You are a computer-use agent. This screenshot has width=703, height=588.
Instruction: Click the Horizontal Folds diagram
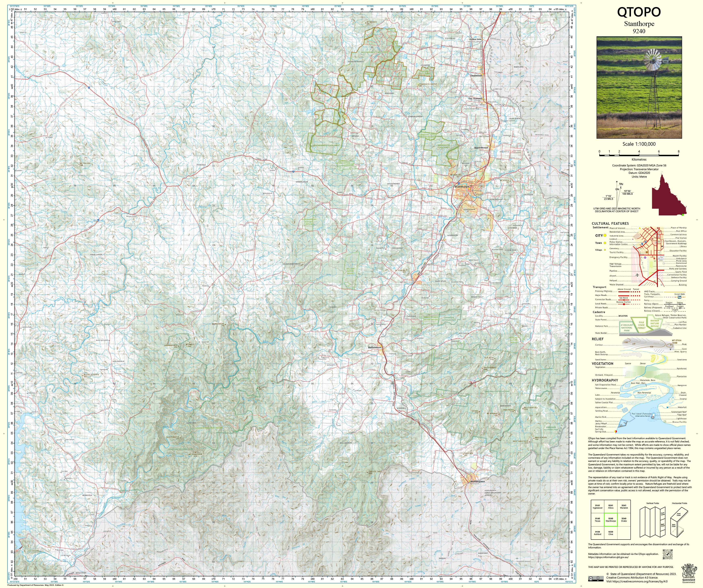coord(679,522)
